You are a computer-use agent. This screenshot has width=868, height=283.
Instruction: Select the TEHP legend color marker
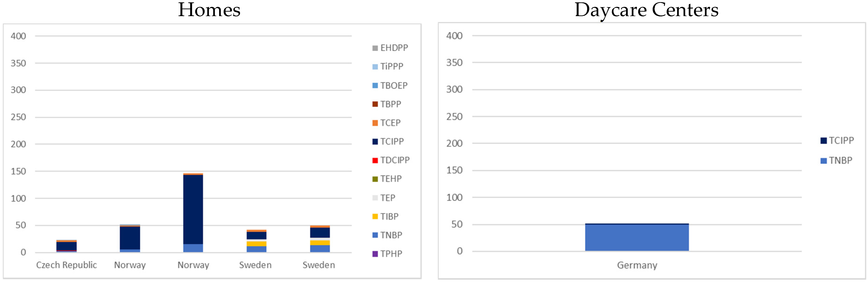[375, 179]
